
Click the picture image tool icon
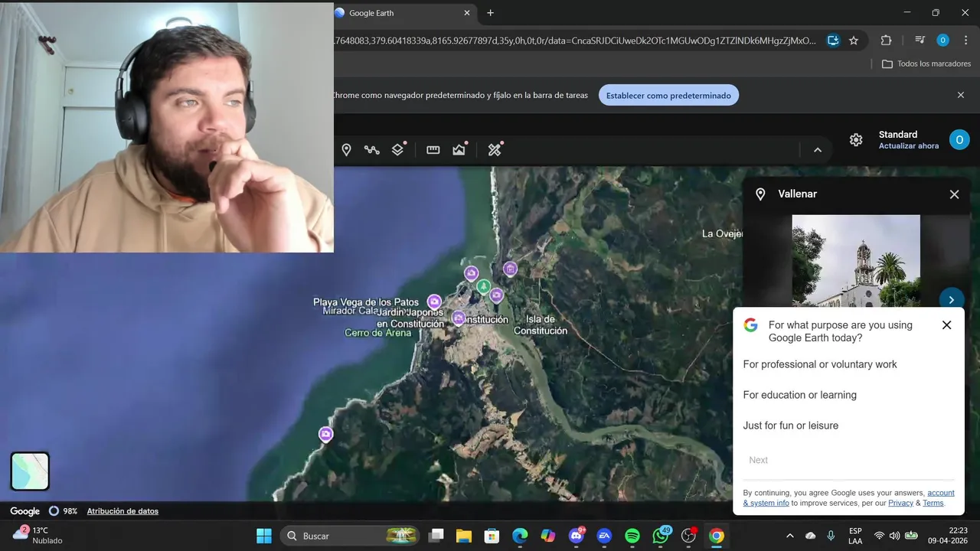[x=459, y=150]
